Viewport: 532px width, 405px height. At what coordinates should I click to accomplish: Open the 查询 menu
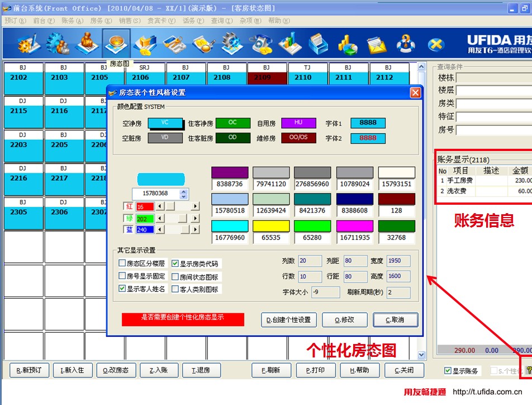coord(221,21)
